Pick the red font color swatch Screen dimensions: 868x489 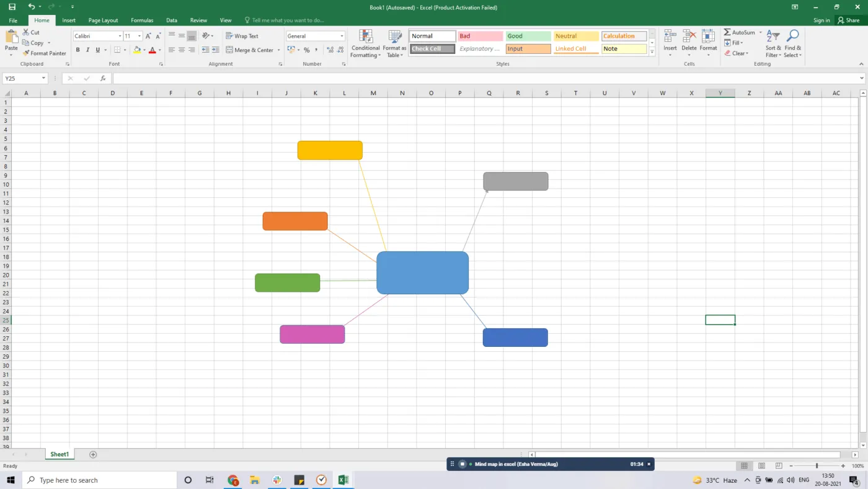(x=153, y=50)
